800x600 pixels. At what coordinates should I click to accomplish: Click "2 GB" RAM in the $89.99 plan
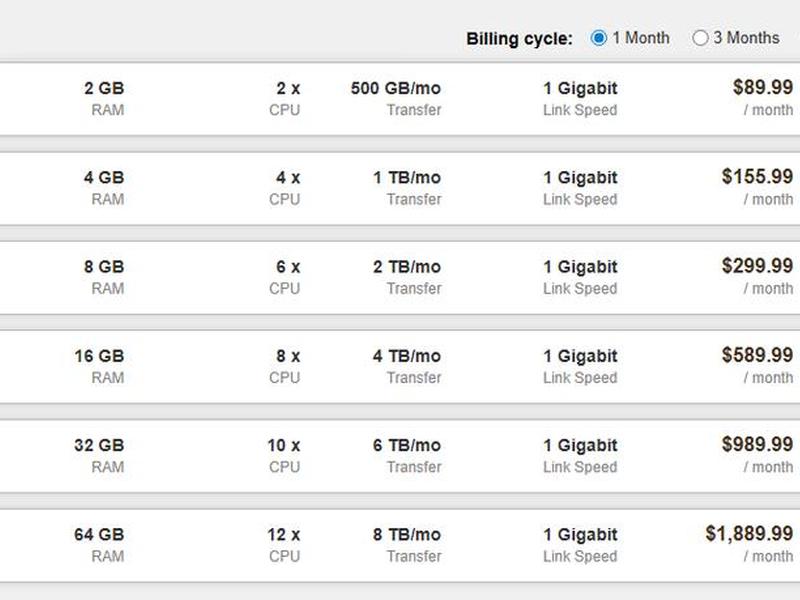(104, 88)
